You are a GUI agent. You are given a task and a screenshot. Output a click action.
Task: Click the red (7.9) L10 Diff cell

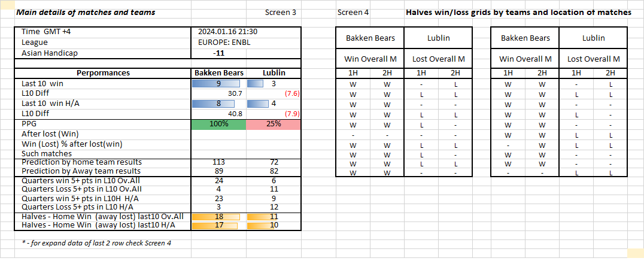291,114
